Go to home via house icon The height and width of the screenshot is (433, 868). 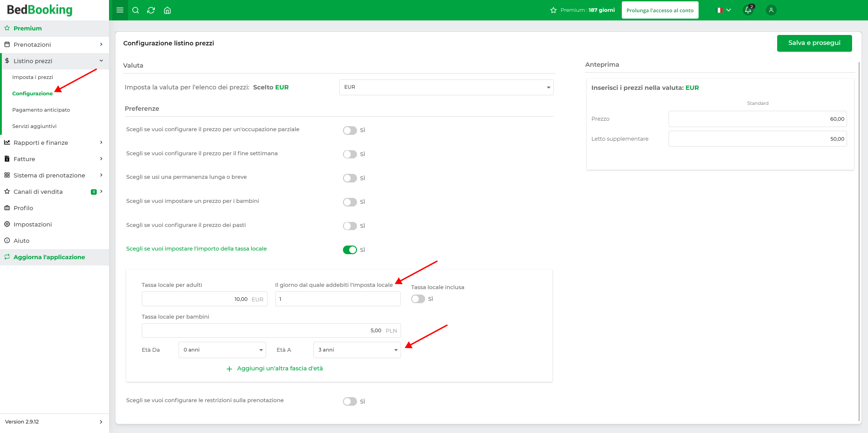pyautogui.click(x=167, y=10)
